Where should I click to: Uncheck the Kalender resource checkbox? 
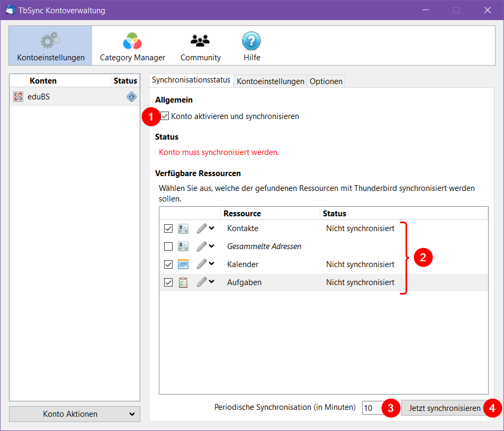[168, 264]
